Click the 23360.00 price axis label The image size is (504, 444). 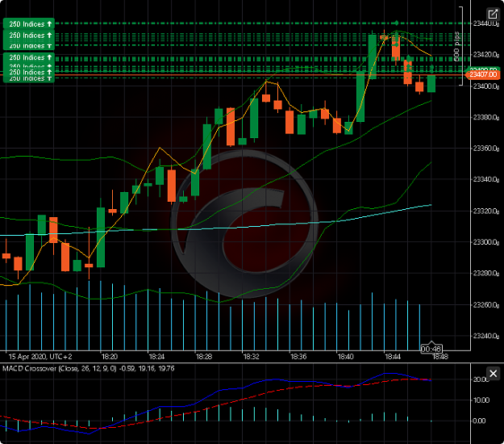tap(485, 149)
